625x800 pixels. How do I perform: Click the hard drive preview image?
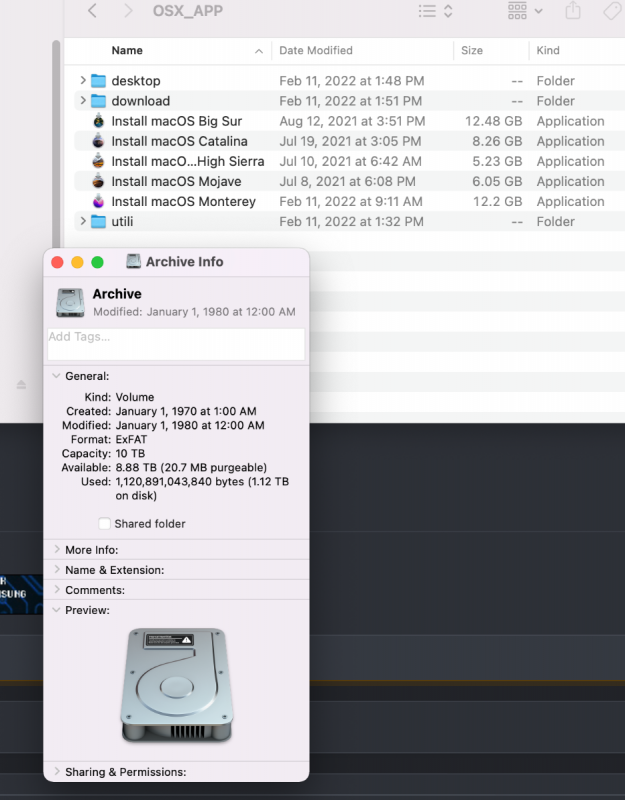[177, 685]
